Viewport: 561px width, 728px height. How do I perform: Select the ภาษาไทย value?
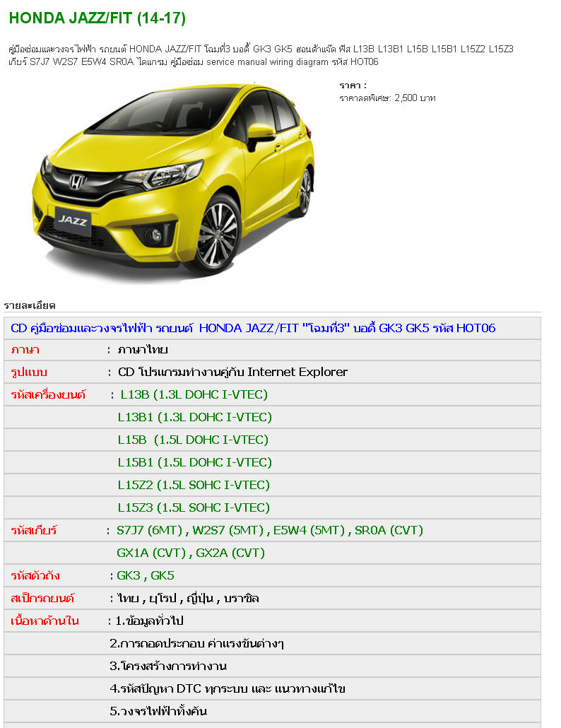[143, 350]
